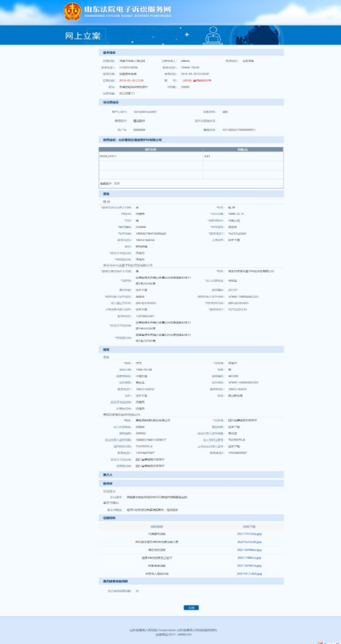Click the red case number text

click(197, 80)
